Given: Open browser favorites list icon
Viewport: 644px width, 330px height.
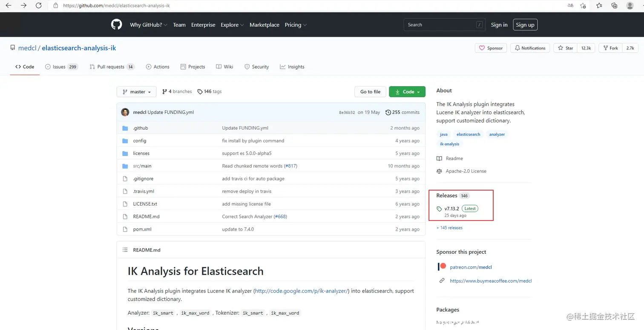Looking at the screenshot, I should tap(599, 6).
